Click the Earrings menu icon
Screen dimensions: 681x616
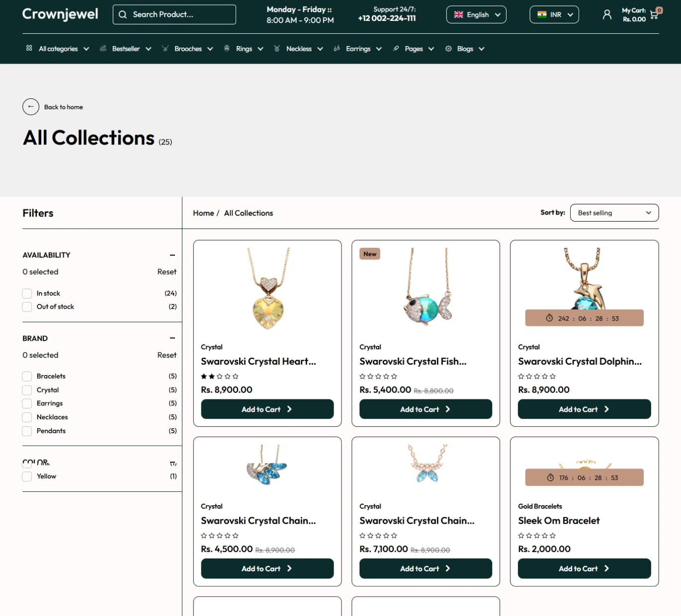coord(337,48)
